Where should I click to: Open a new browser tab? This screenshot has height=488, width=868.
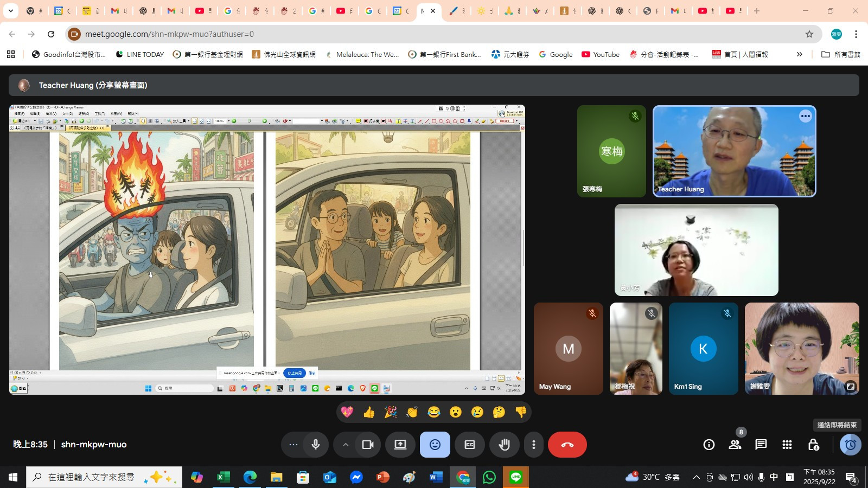coord(757,11)
